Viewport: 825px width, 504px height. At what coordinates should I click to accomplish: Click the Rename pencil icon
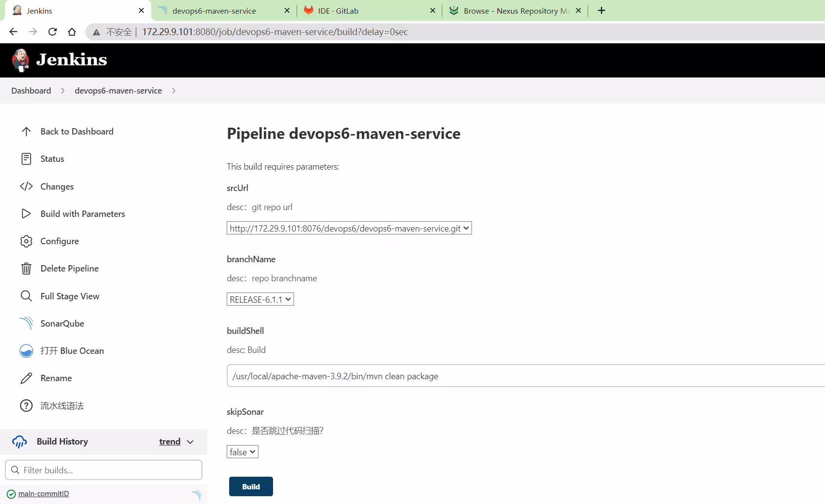(x=26, y=378)
